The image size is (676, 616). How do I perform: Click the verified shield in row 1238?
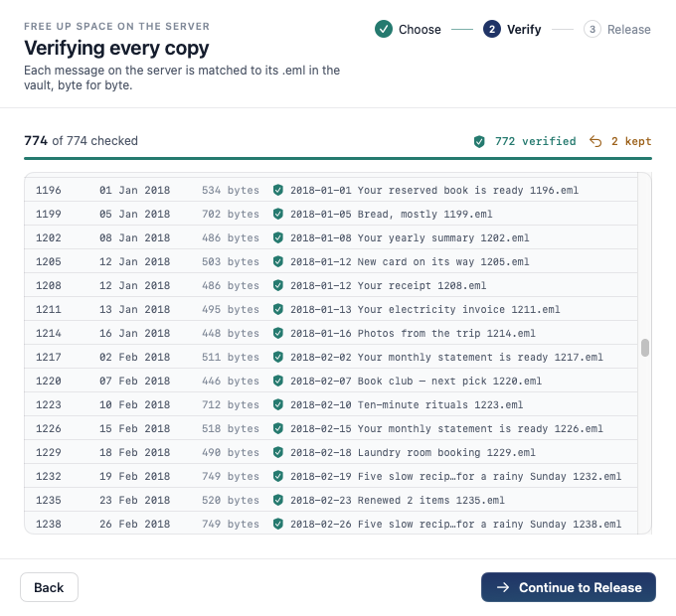click(278, 524)
